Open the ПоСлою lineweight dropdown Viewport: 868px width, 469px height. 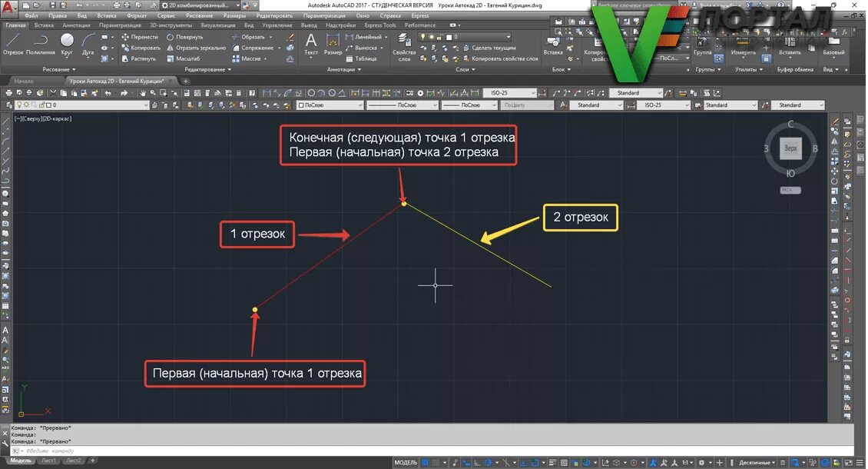click(469, 105)
